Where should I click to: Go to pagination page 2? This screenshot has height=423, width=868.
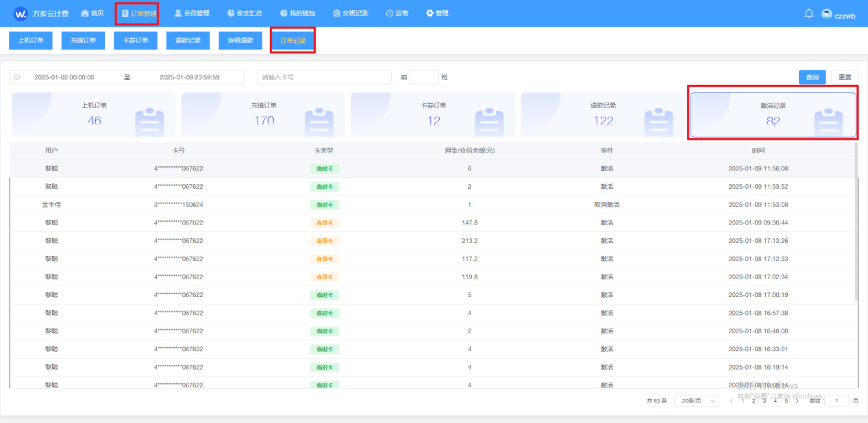[x=754, y=400]
